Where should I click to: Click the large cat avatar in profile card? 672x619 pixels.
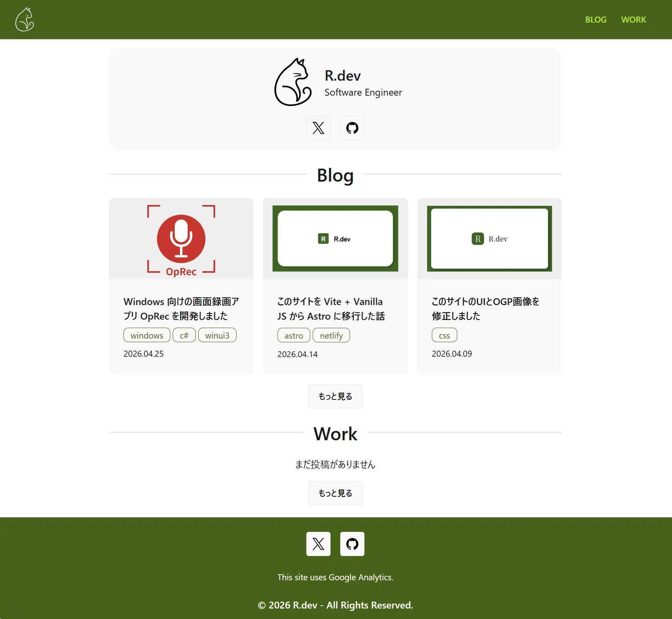point(293,82)
